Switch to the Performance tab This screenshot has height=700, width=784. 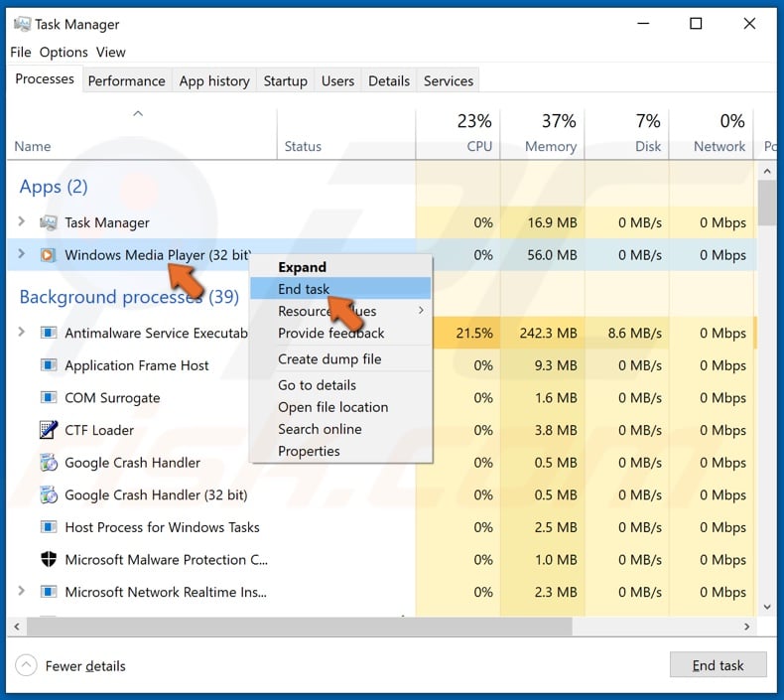click(x=126, y=80)
